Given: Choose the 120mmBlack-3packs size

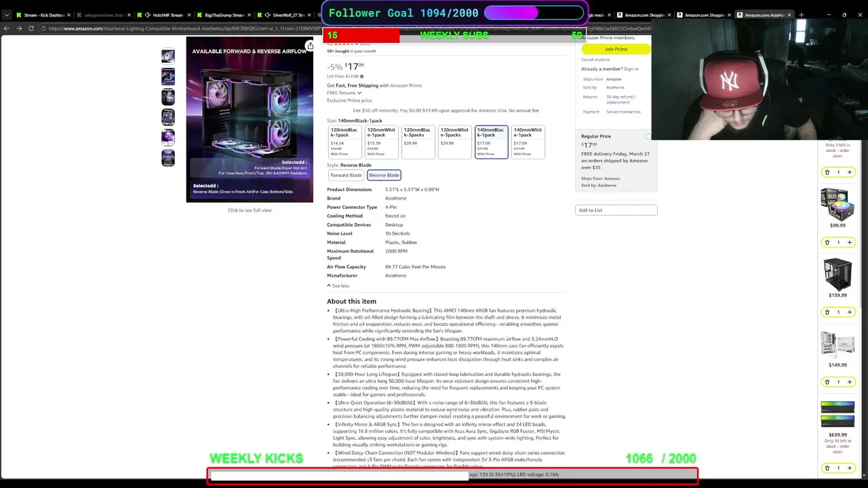Looking at the screenshot, I should tap(418, 142).
